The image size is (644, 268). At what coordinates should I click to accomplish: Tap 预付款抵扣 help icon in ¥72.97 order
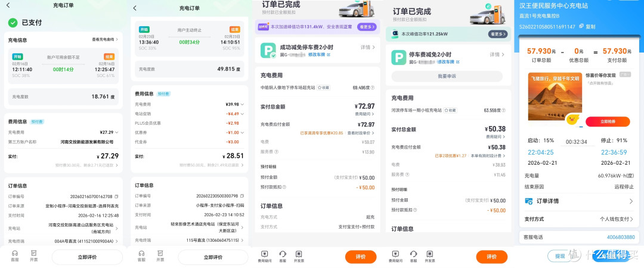pos(284,187)
